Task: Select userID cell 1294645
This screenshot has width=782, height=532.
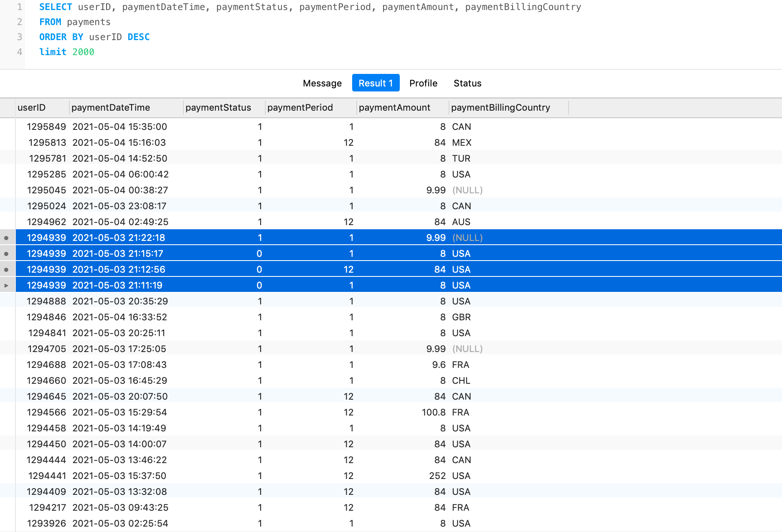Action: tap(46, 396)
